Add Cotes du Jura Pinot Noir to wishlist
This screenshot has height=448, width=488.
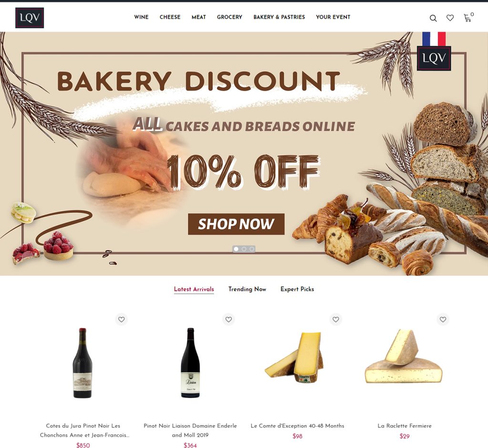pos(122,319)
